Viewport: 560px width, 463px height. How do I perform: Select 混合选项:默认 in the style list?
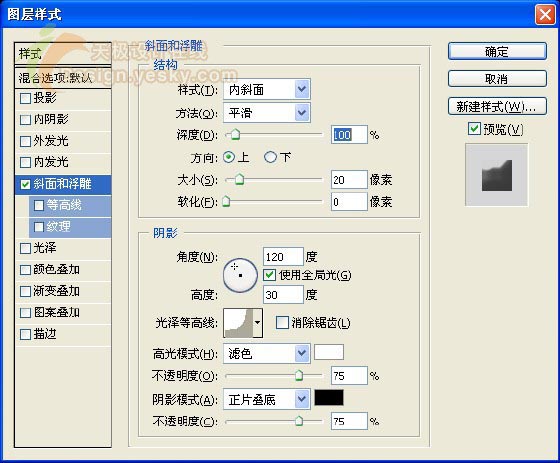tap(63, 78)
